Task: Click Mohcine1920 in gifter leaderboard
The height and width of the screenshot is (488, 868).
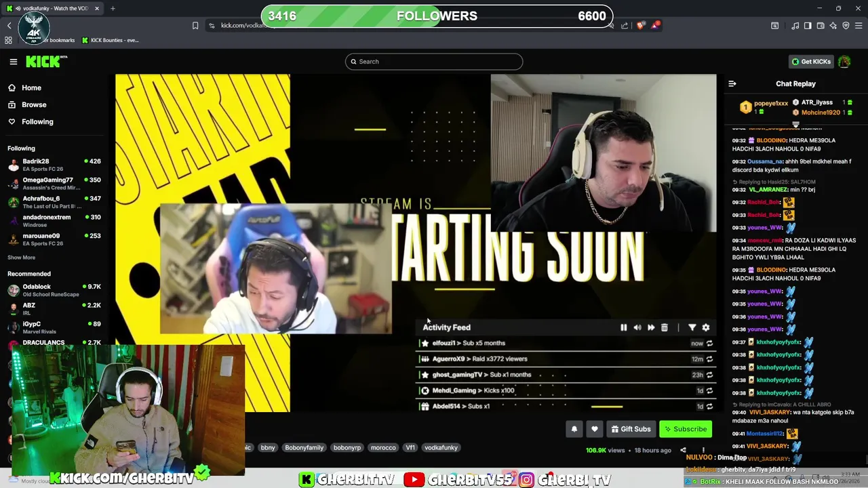Action: point(821,113)
